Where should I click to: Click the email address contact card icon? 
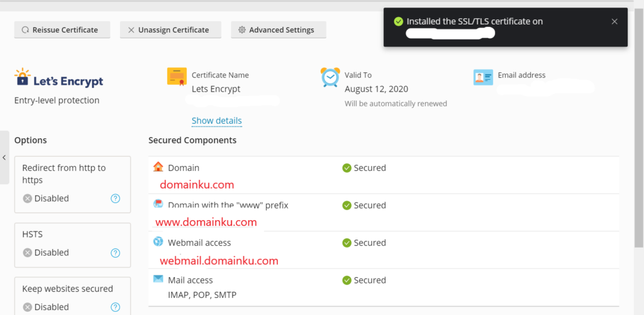pyautogui.click(x=483, y=77)
